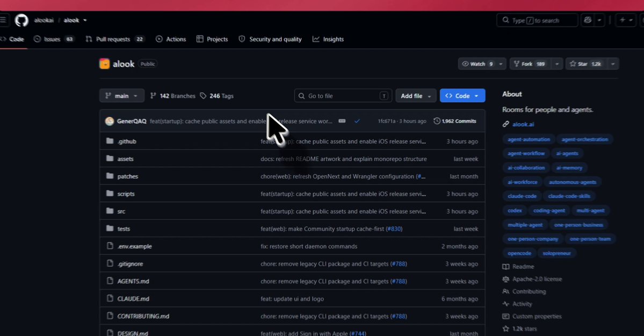View the 246 Tags link
The width and height of the screenshot is (644, 336).
click(x=217, y=96)
